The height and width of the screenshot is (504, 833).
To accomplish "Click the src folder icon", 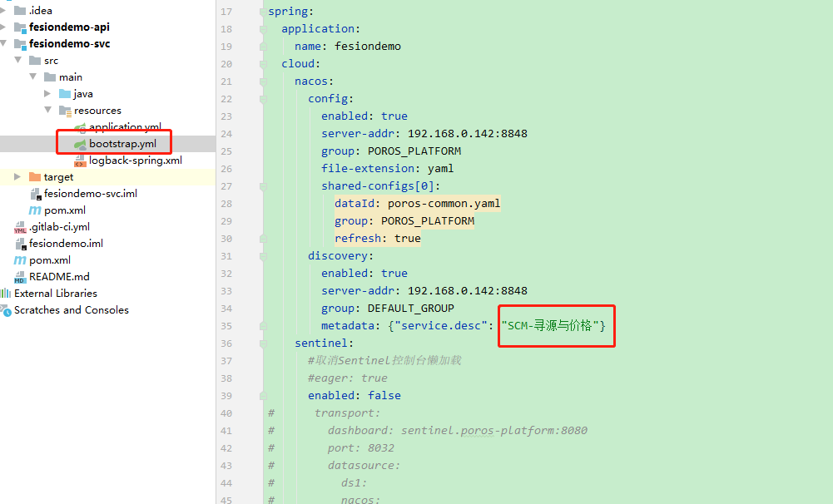I will tap(35, 61).
